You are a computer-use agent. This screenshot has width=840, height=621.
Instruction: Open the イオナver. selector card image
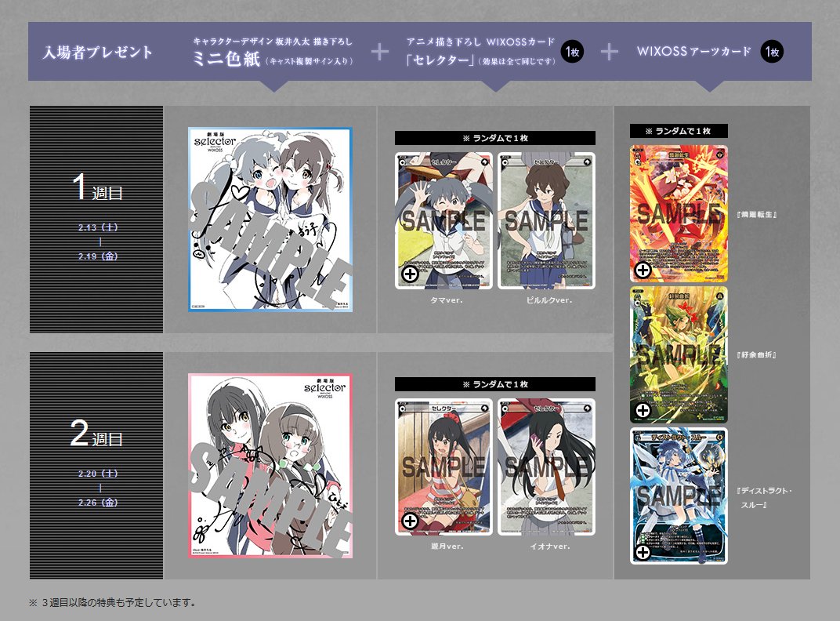point(546,467)
